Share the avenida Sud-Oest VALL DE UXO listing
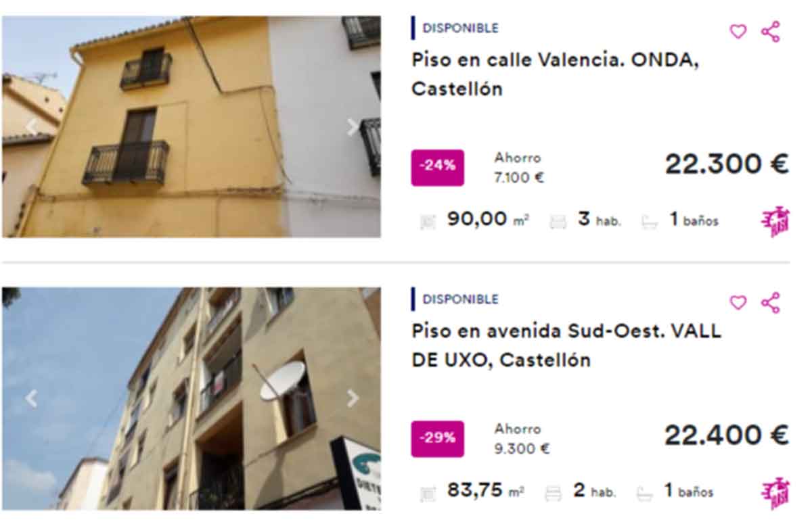The height and width of the screenshot is (526, 812). [771, 302]
